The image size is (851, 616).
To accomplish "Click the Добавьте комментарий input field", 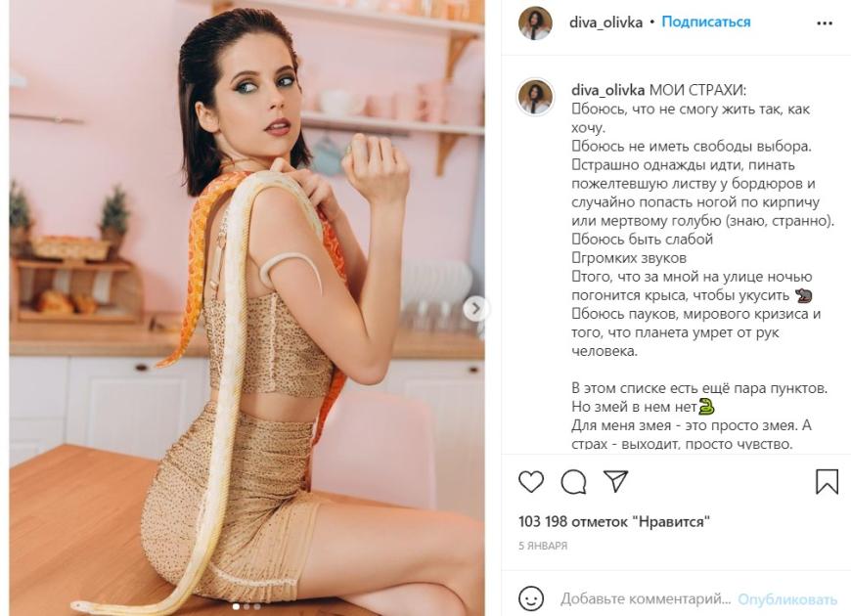I will [646, 599].
